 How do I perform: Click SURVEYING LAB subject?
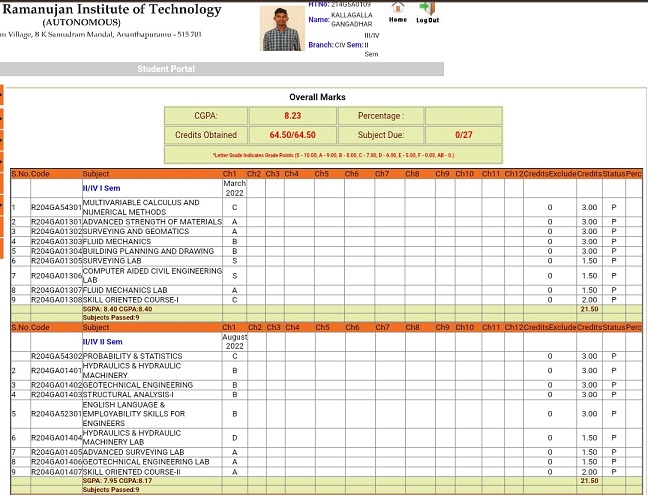[112, 261]
